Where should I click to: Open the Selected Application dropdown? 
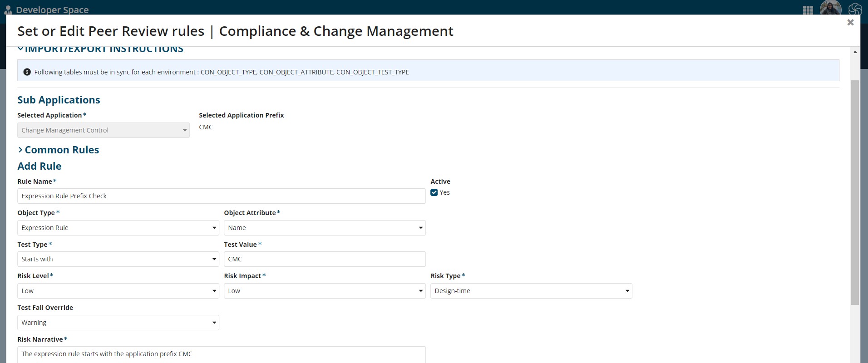[x=104, y=130]
